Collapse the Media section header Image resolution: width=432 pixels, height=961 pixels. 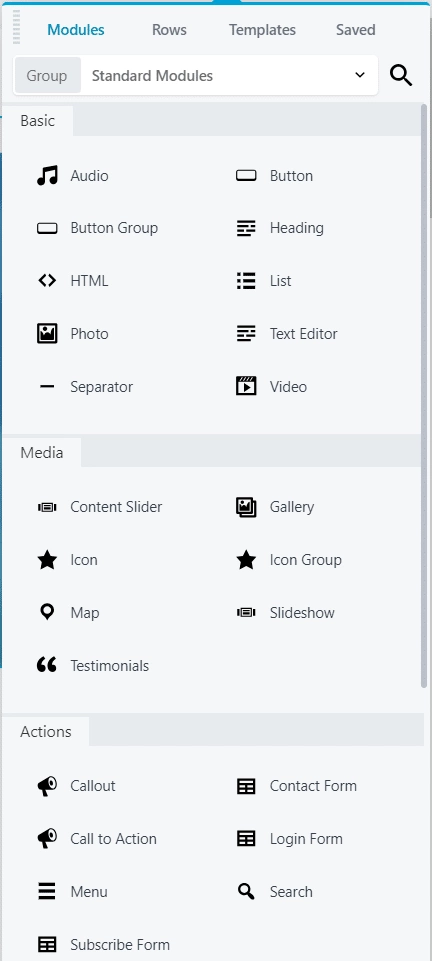[42, 453]
